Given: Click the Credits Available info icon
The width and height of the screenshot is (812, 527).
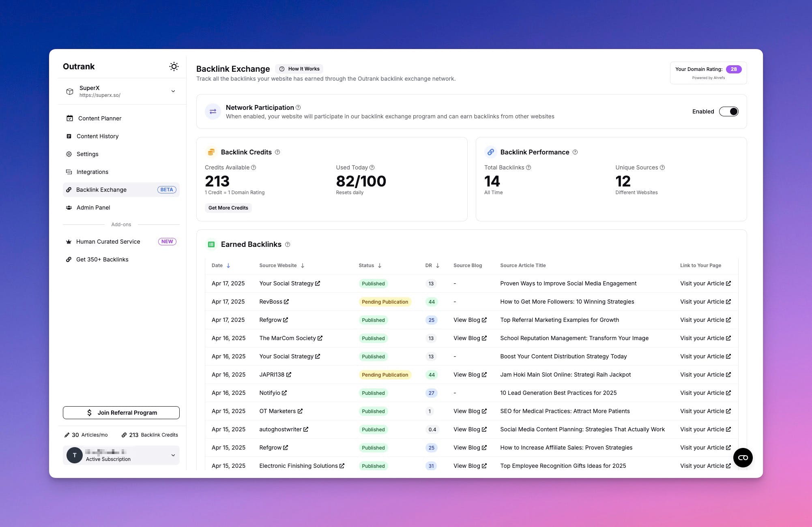Looking at the screenshot, I should coord(253,167).
